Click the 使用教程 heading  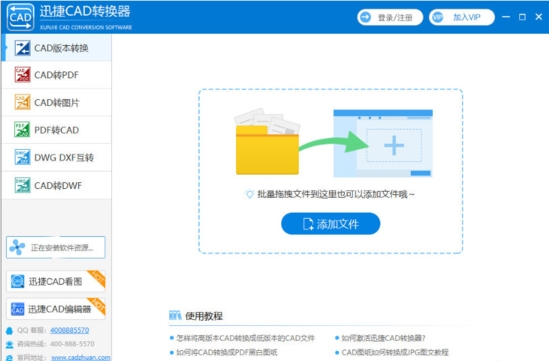204,316
